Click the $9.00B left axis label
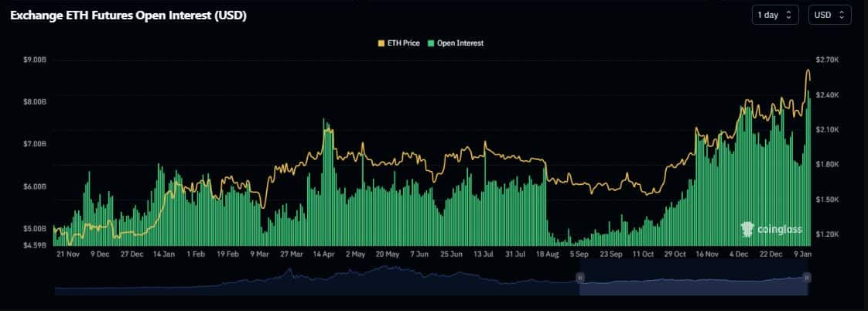The image size is (868, 311). coord(35,60)
